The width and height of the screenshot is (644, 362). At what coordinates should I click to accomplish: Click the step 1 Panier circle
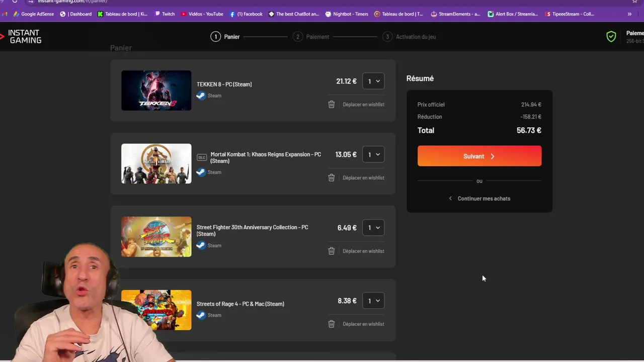coord(215,37)
